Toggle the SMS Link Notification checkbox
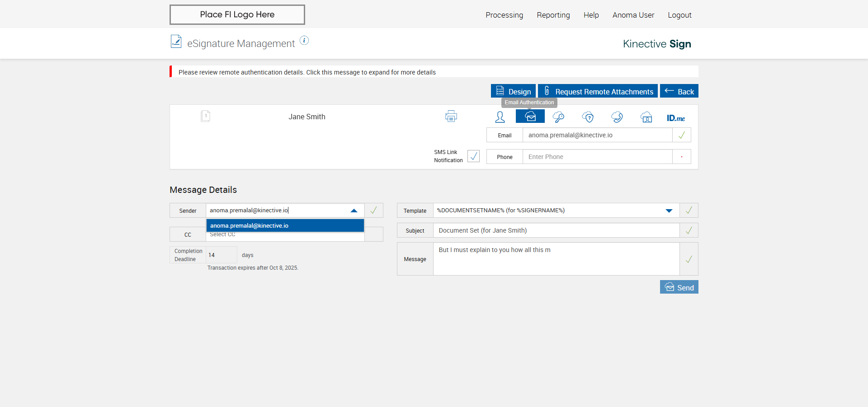This screenshot has height=407, width=868. pyautogui.click(x=473, y=156)
